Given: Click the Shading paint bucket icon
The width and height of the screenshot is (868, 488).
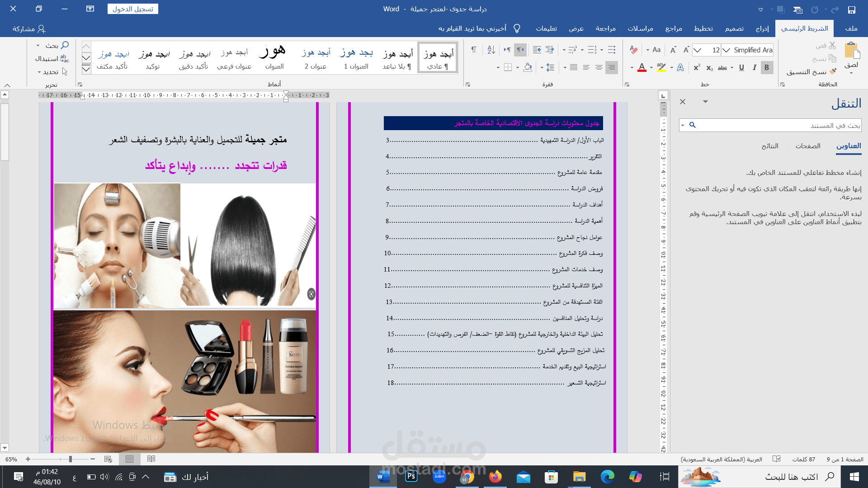Looking at the screenshot, I should (x=528, y=68).
